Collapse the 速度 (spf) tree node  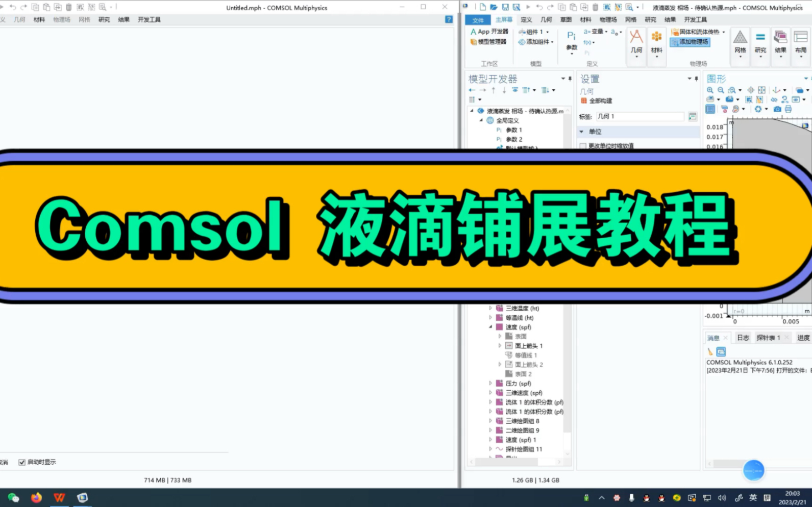coord(490,327)
